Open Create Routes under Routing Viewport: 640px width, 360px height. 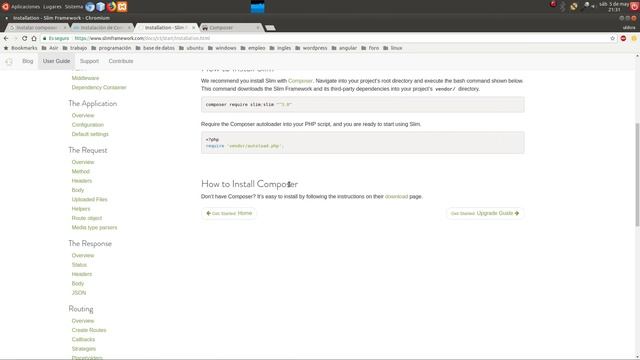click(89, 330)
